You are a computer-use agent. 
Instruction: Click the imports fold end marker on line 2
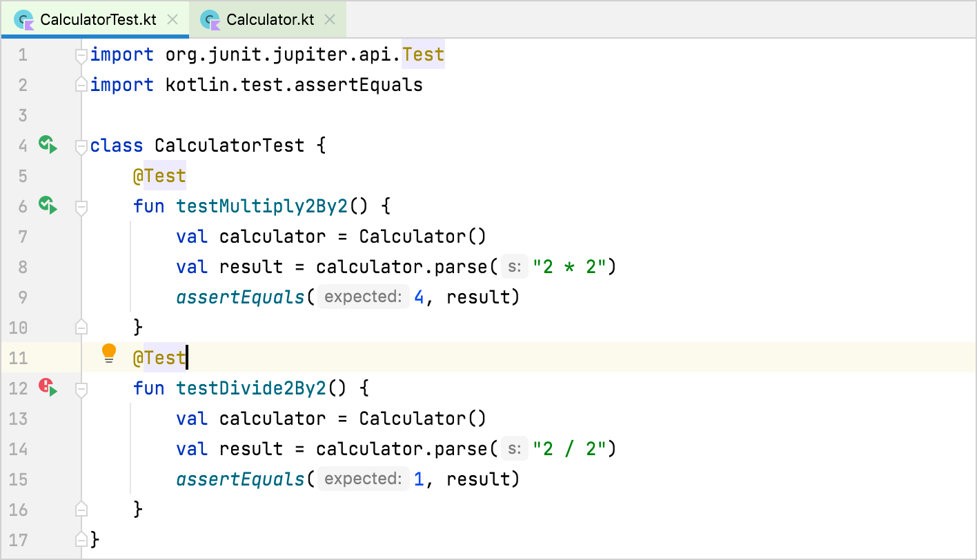tap(81, 84)
